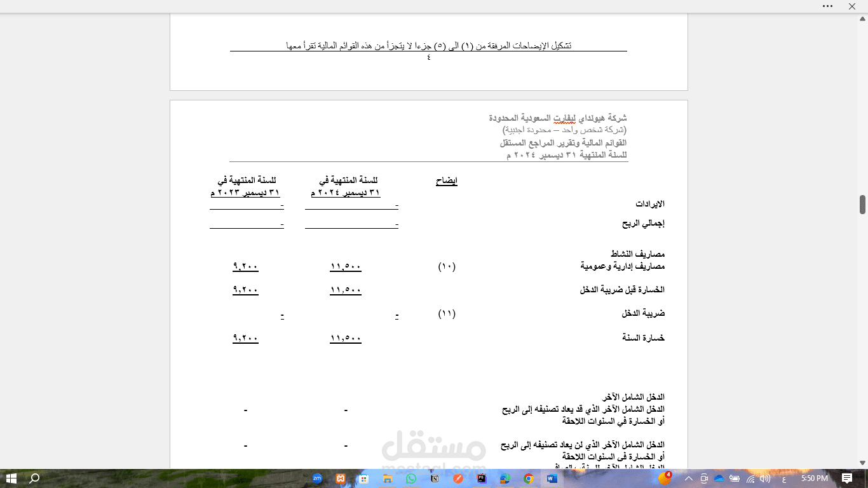Image resolution: width=868 pixels, height=488 pixels.
Task: Click the 'إجمالي الربح' row label
Action: [x=643, y=224]
